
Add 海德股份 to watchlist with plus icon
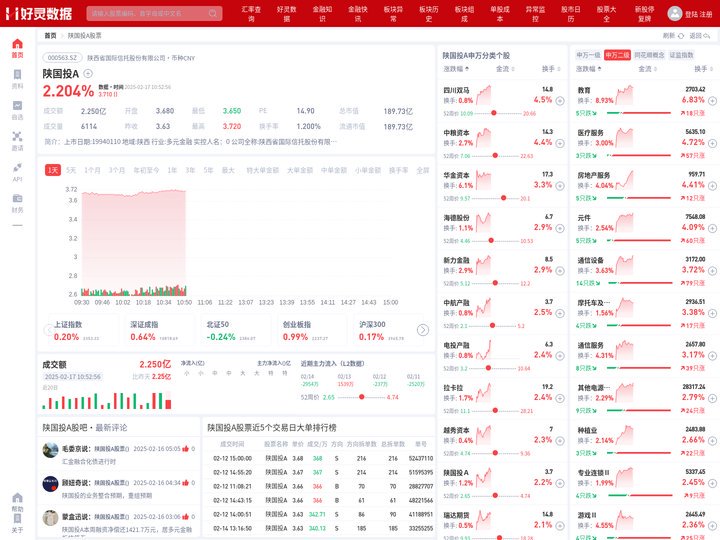(x=560, y=228)
